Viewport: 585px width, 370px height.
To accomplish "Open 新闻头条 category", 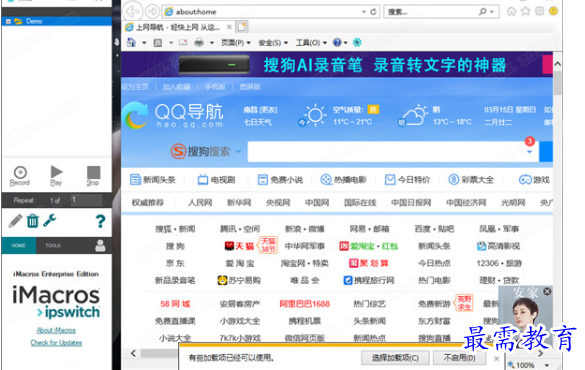I will (153, 180).
